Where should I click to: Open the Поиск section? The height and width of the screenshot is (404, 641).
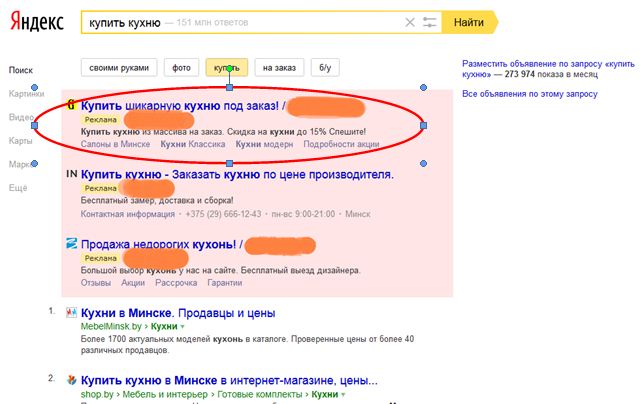(x=21, y=70)
